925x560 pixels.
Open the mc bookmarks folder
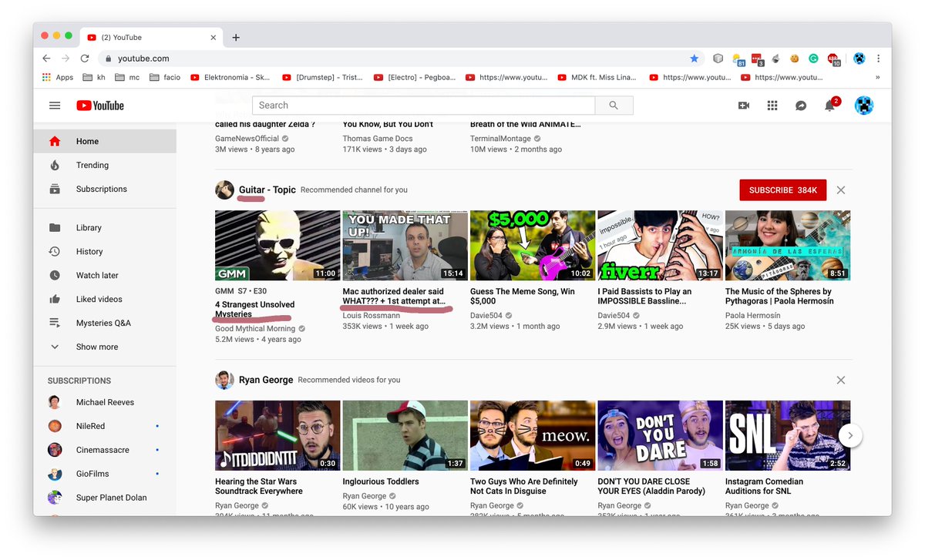[x=127, y=77]
